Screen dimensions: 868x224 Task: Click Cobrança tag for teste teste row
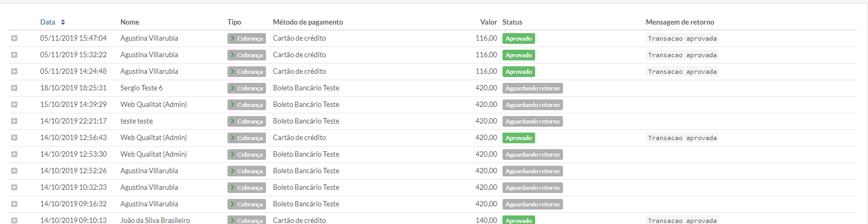click(x=247, y=121)
